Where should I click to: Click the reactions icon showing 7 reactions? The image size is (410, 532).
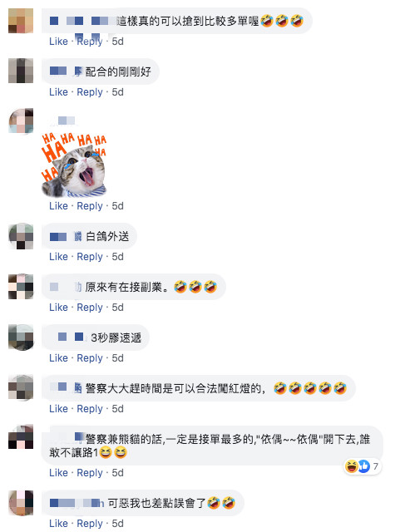coord(362,466)
